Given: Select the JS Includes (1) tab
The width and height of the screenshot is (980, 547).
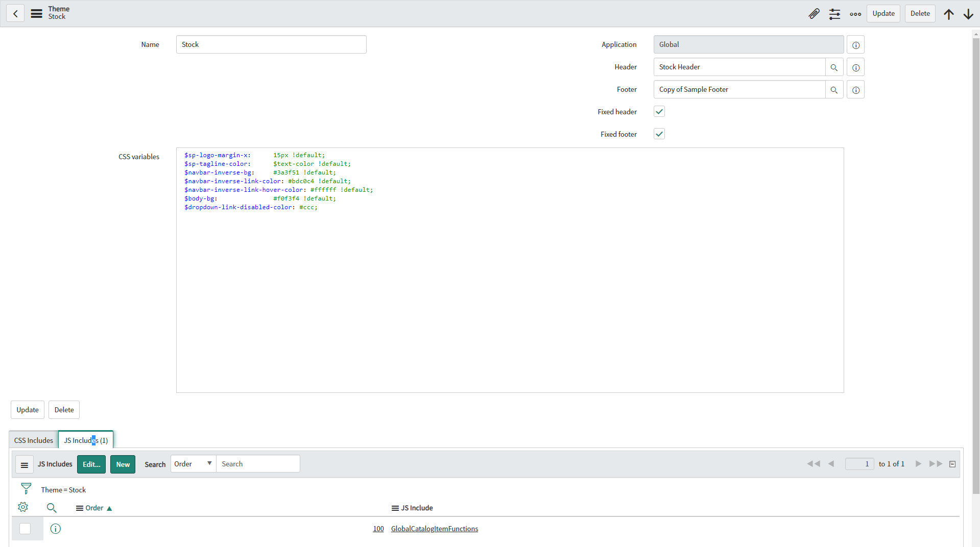Looking at the screenshot, I should [86, 440].
